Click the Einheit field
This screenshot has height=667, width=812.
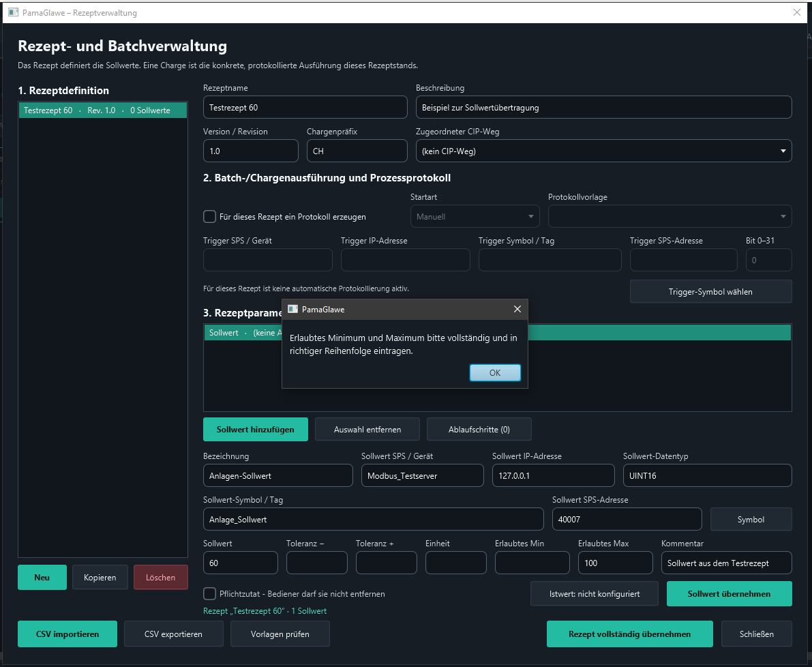coord(455,563)
